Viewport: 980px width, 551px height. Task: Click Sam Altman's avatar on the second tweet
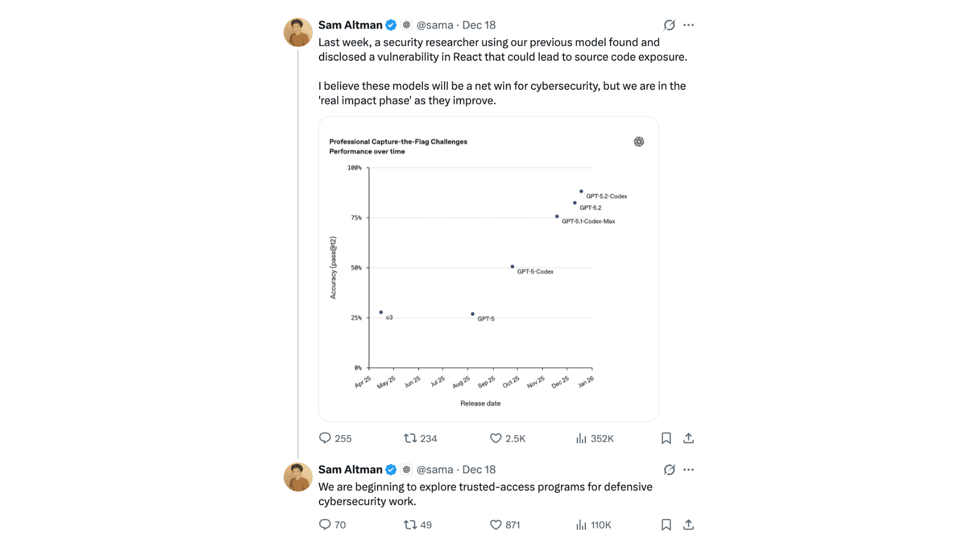pos(298,477)
